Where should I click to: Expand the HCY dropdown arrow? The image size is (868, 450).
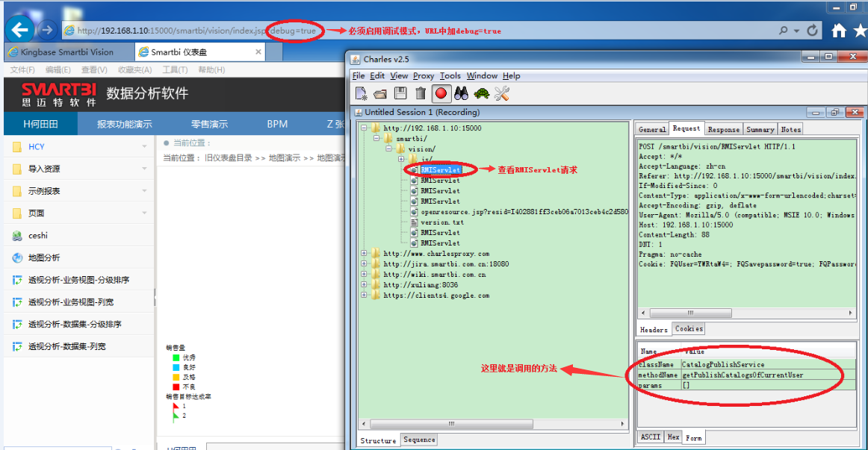(144, 146)
